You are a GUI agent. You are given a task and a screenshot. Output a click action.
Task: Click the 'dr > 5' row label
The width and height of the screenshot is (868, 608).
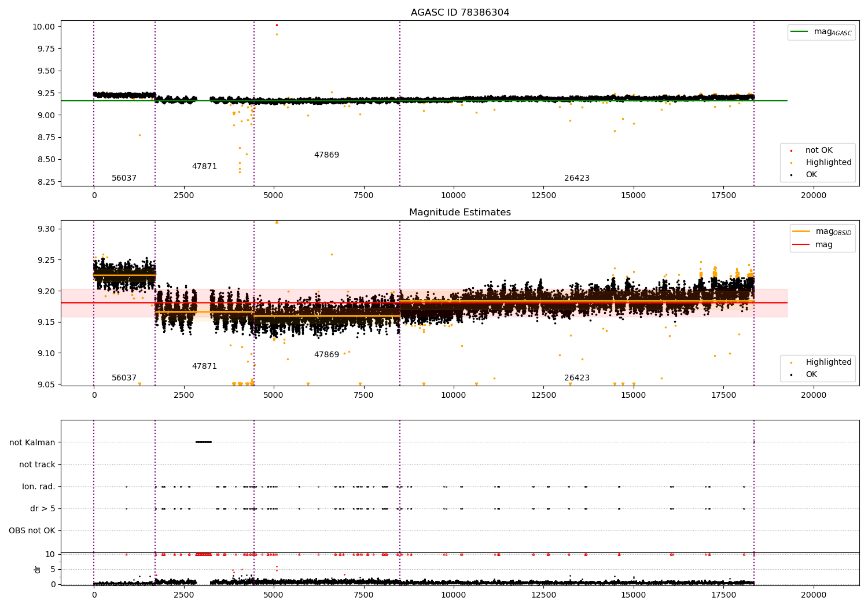coord(43,509)
